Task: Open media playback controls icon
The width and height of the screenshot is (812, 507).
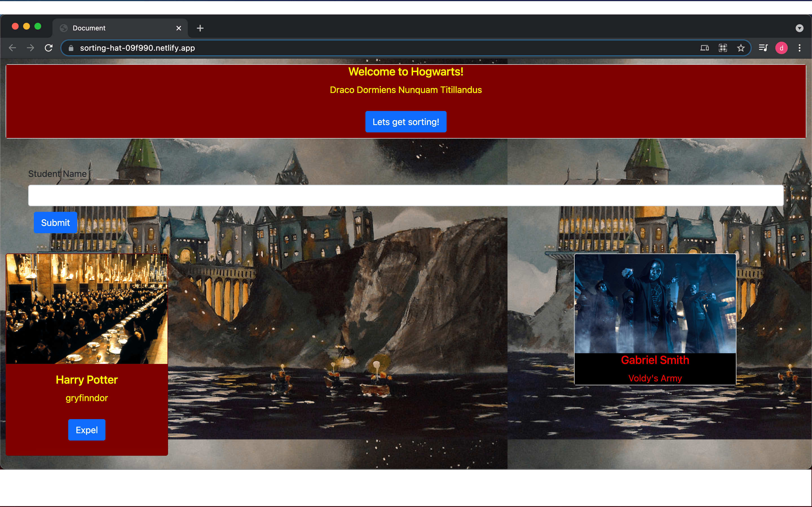Action: (x=763, y=48)
